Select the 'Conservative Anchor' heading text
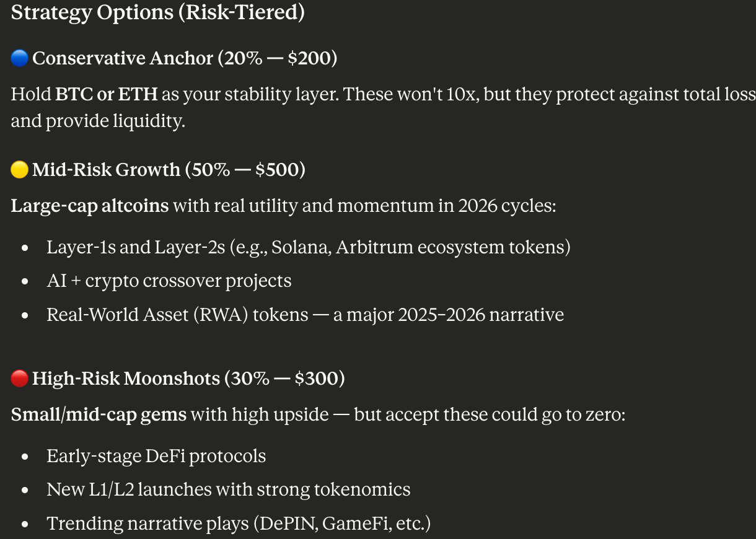Screen dimensions: 756x539 click(x=123, y=58)
